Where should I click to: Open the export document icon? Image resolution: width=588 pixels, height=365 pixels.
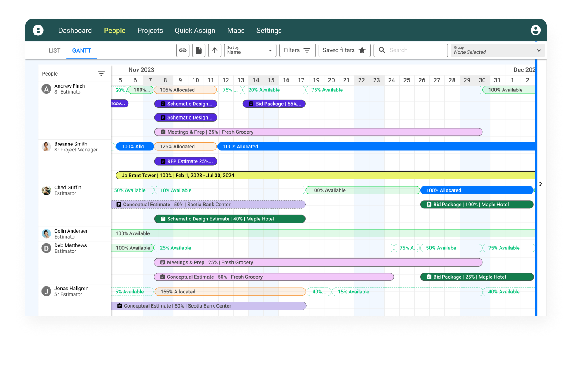198,50
